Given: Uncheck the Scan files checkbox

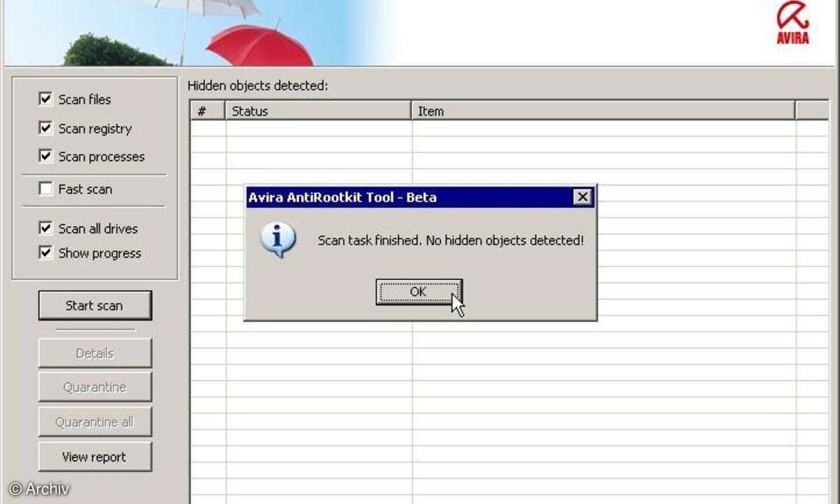Looking at the screenshot, I should (x=45, y=99).
